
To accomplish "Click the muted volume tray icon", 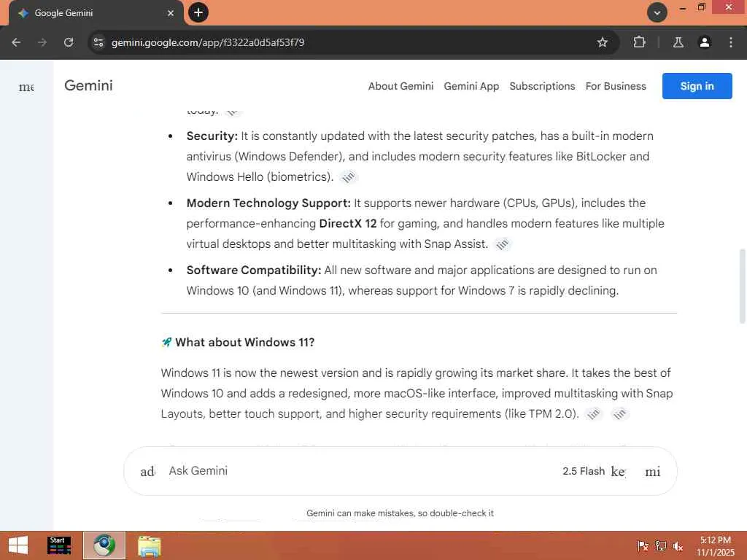I will point(678,546).
